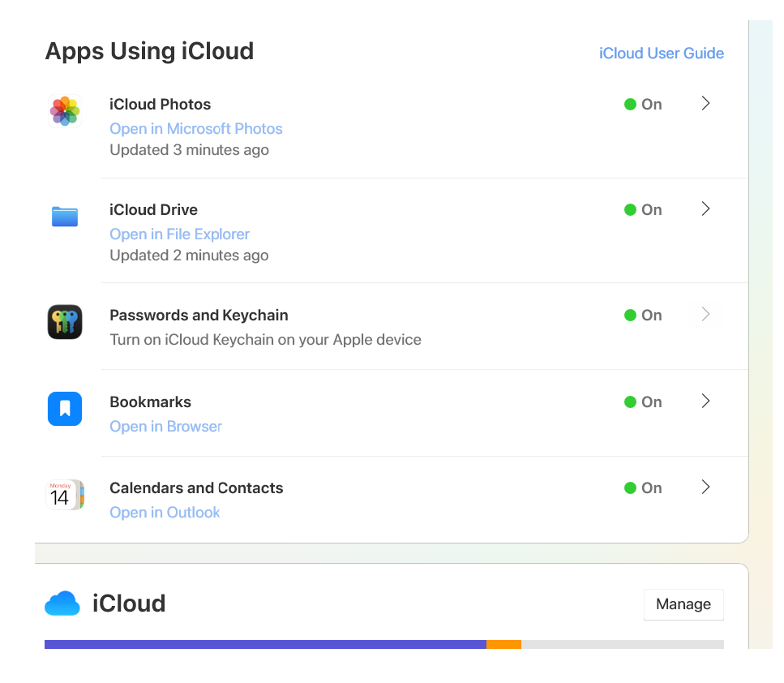
Task: Click 'Updated 2 minutes ago' text
Action: (x=189, y=256)
